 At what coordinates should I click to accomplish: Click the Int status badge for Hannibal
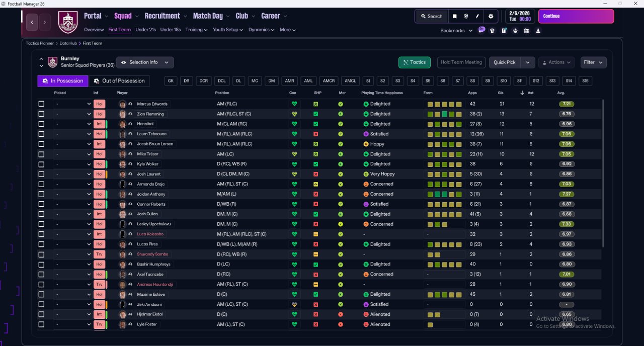click(100, 124)
